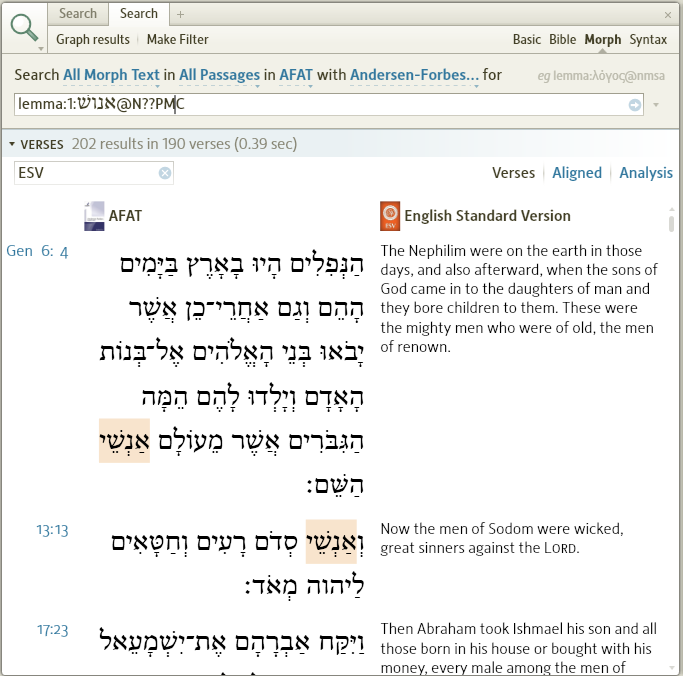Switch to Basic search type

(527, 40)
